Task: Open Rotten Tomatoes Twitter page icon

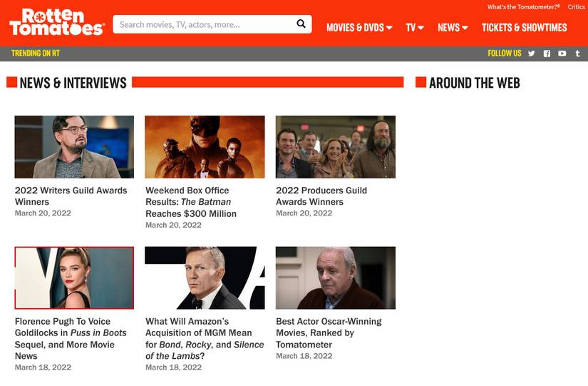Action: 532,54
